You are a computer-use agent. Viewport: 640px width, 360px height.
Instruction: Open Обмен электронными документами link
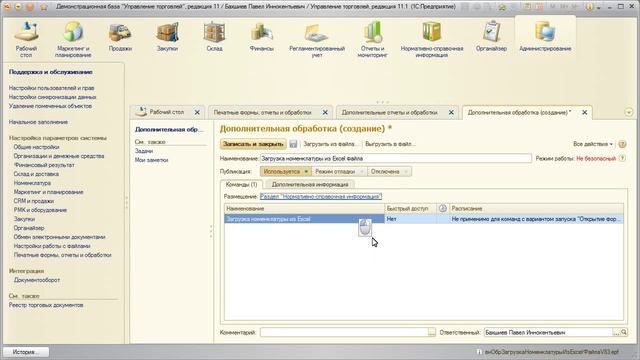59,237
